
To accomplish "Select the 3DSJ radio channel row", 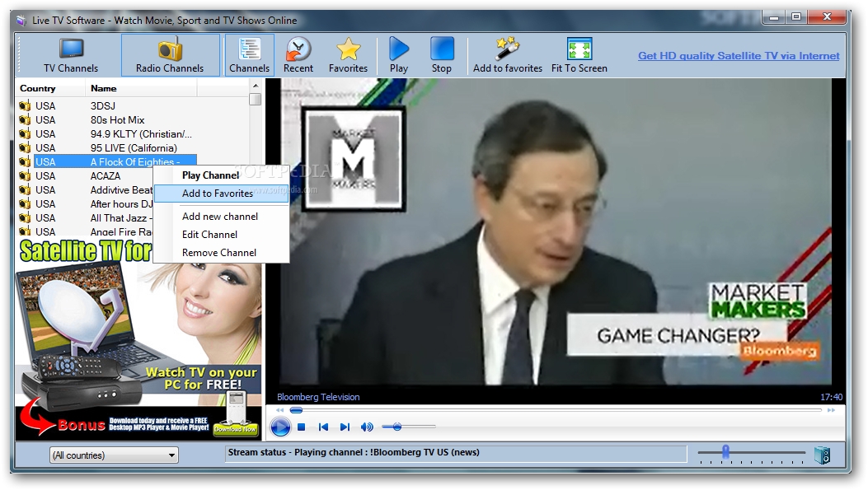I will (x=107, y=105).
